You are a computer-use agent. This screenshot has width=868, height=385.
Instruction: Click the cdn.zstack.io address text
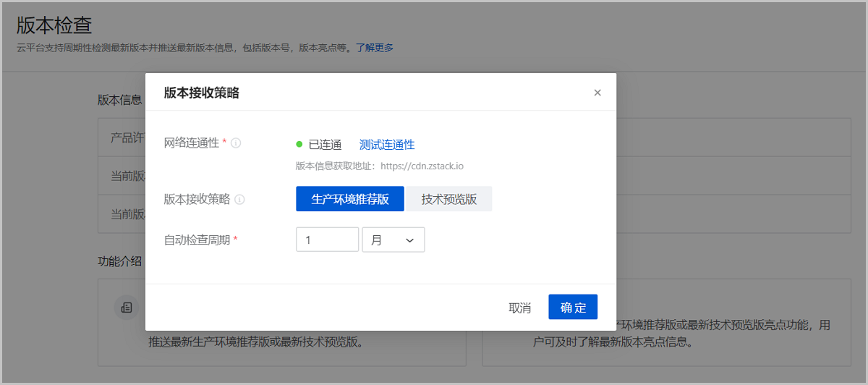422,166
